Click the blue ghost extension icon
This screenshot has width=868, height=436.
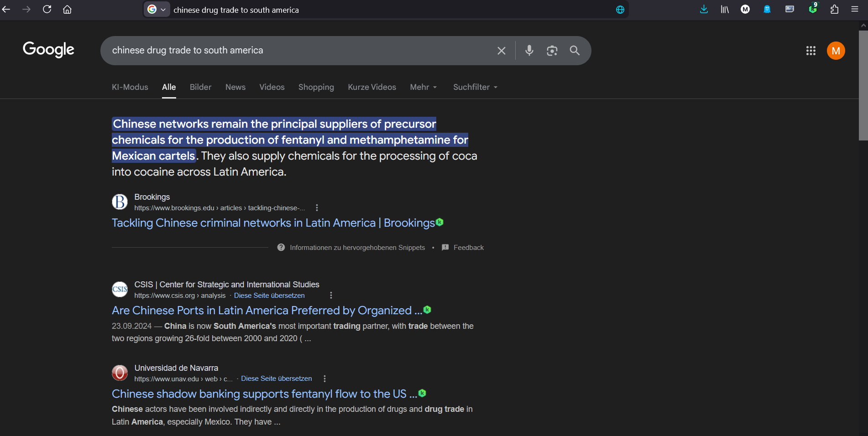(x=767, y=10)
